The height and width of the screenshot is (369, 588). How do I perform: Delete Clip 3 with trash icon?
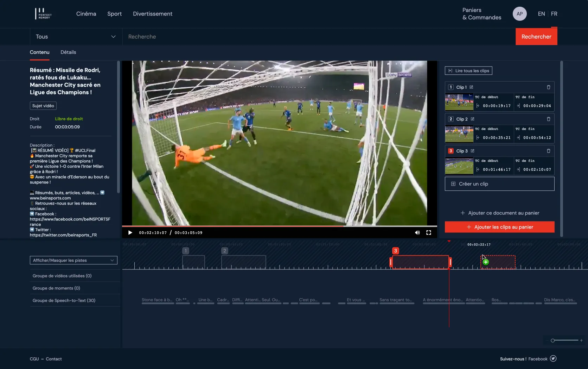548,151
